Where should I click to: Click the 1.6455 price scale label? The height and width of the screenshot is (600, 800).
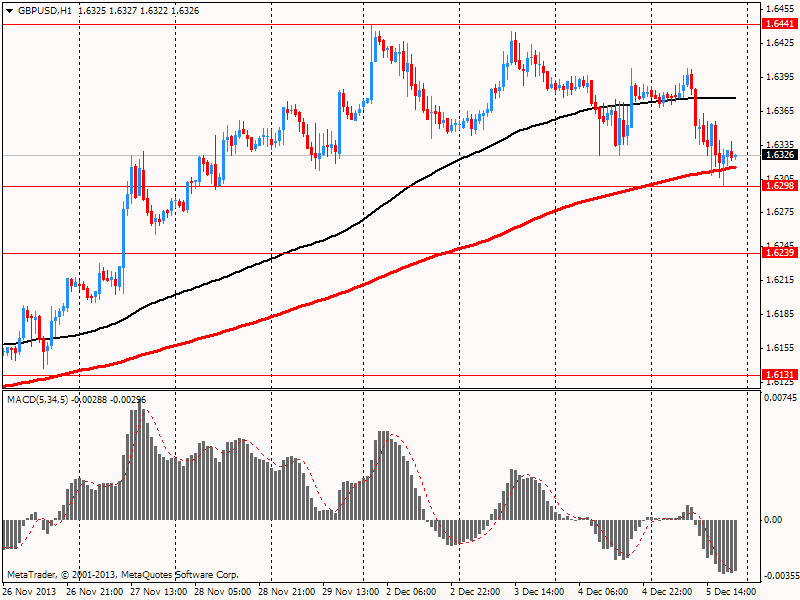click(x=781, y=8)
